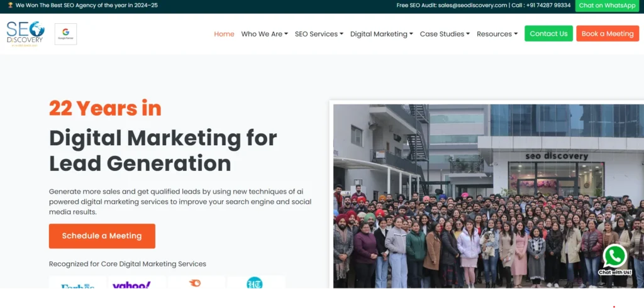Click the '22 Years in' heading
The width and height of the screenshot is (644, 308).
click(x=105, y=108)
